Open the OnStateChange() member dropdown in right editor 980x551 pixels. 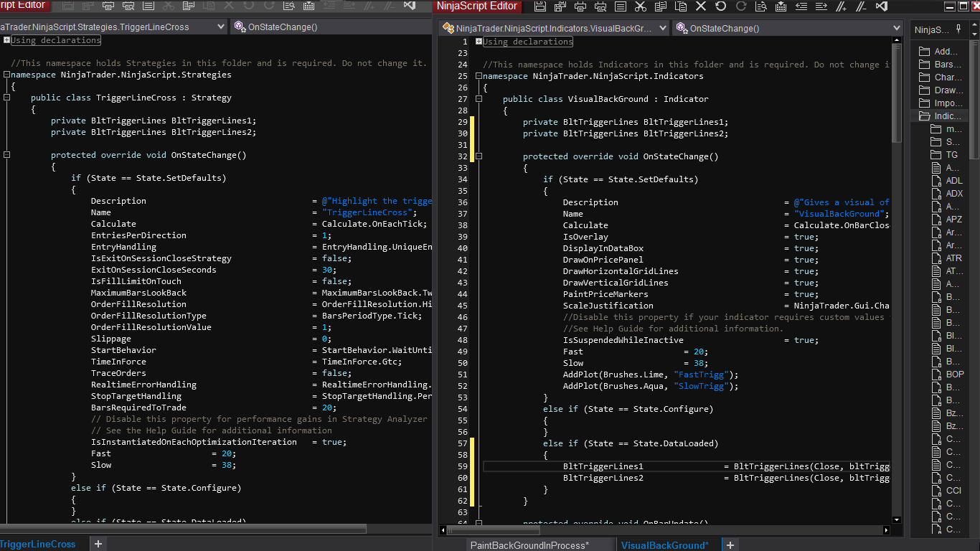[x=896, y=29]
